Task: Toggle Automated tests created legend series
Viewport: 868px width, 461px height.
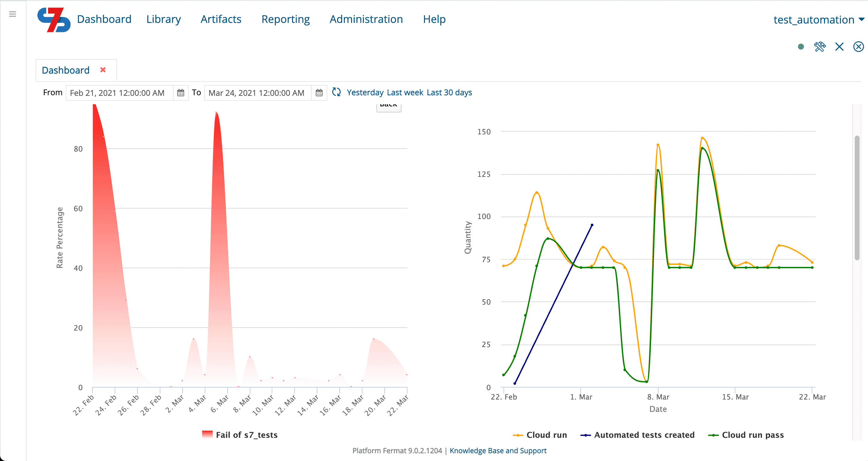Action: coord(637,435)
